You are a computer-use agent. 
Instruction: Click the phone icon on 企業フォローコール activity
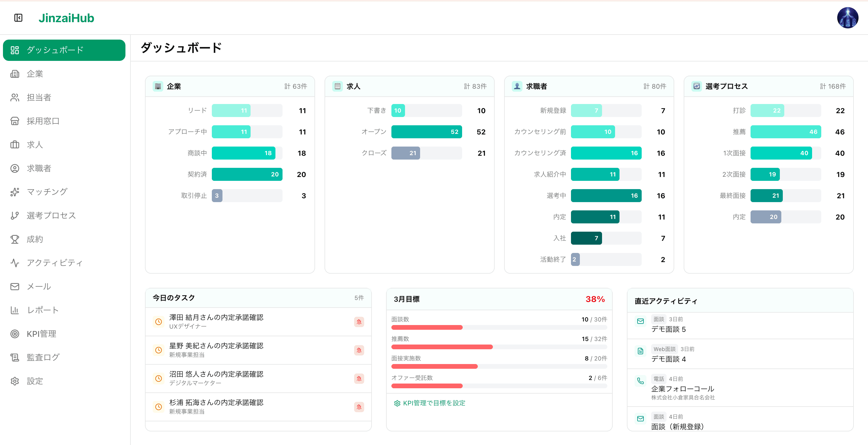click(x=640, y=381)
